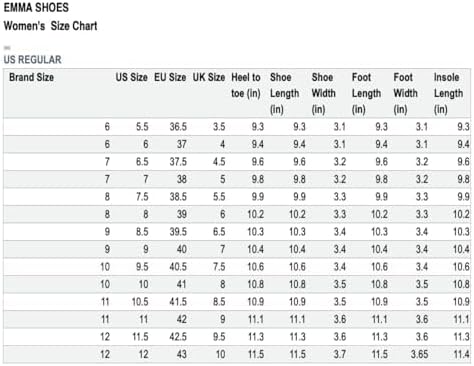Click the EU size 43 cell
The width and height of the screenshot is (474, 366).
(x=181, y=354)
